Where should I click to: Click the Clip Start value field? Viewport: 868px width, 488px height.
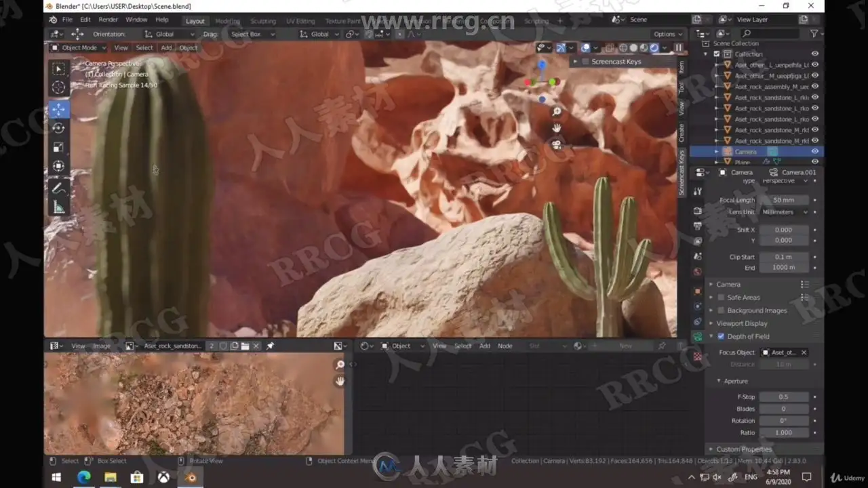click(784, 257)
